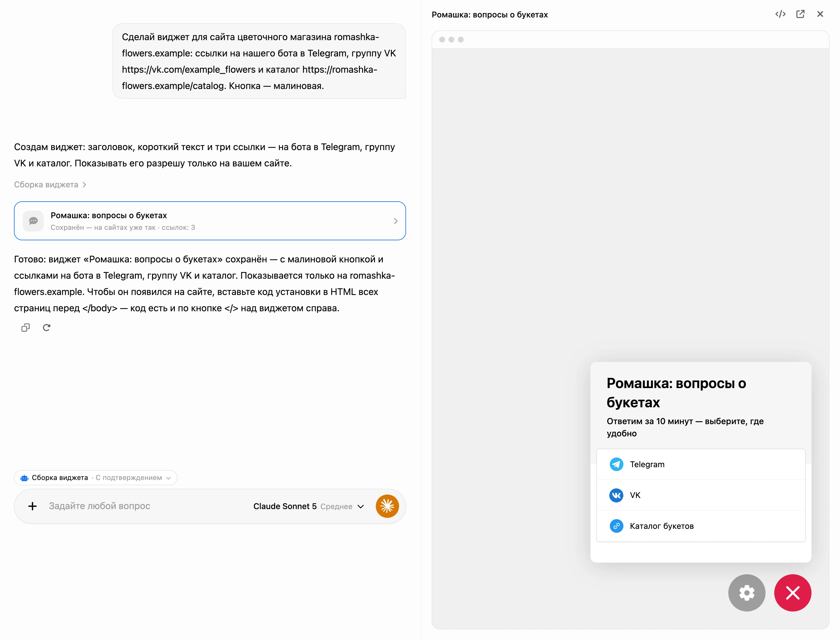Viewport: 840px width, 640px height.
Task: Click the orange send button
Action: click(387, 506)
